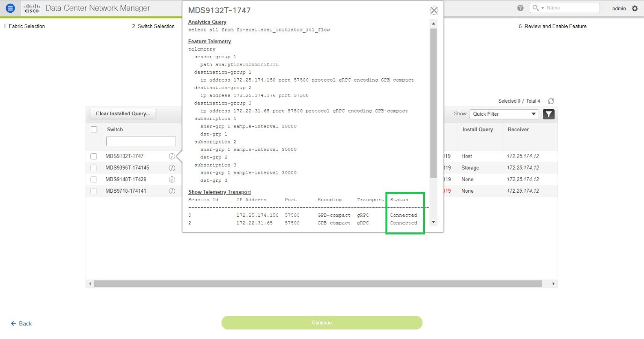Check the MDS9396T-174145 row checkbox
The width and height of the screenshot is (644, 339).
click(x=94, y=168)
